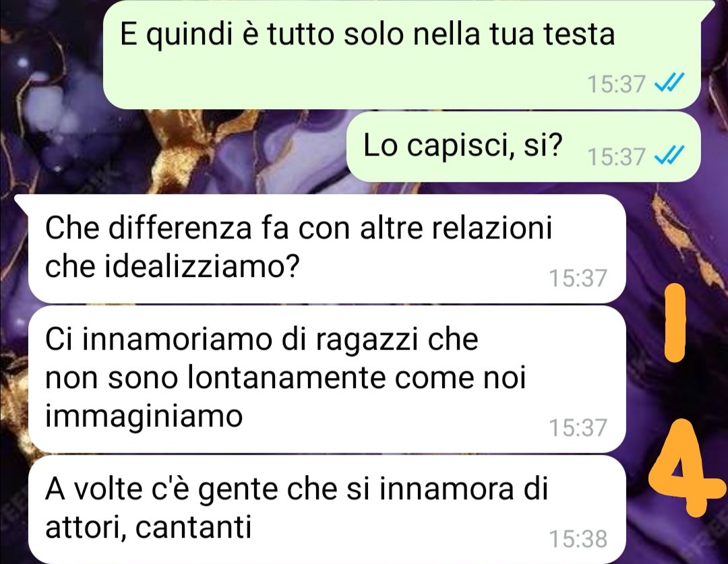Viewport: 728px width, 564px height.
Task: Tap the blue read ticks beside 'Lo capisci, si?'
Action: pyautogui.click(x=669, y=156)
